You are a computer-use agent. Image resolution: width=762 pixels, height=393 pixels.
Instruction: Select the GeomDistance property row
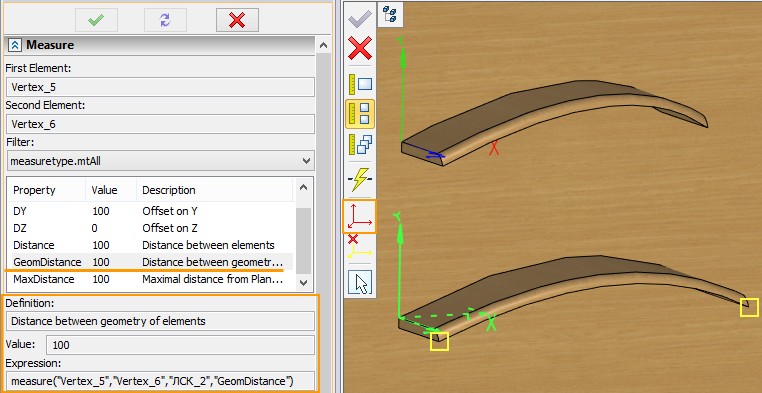click(x=152, y=262)
